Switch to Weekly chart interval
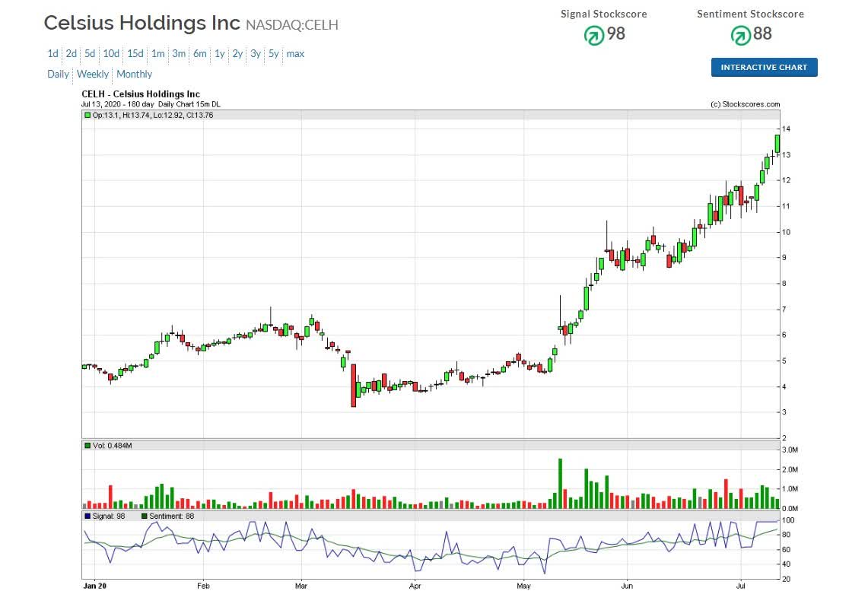The height and width of the screenshot is (607, 868). pyautogui.click(x=93, y=74)
